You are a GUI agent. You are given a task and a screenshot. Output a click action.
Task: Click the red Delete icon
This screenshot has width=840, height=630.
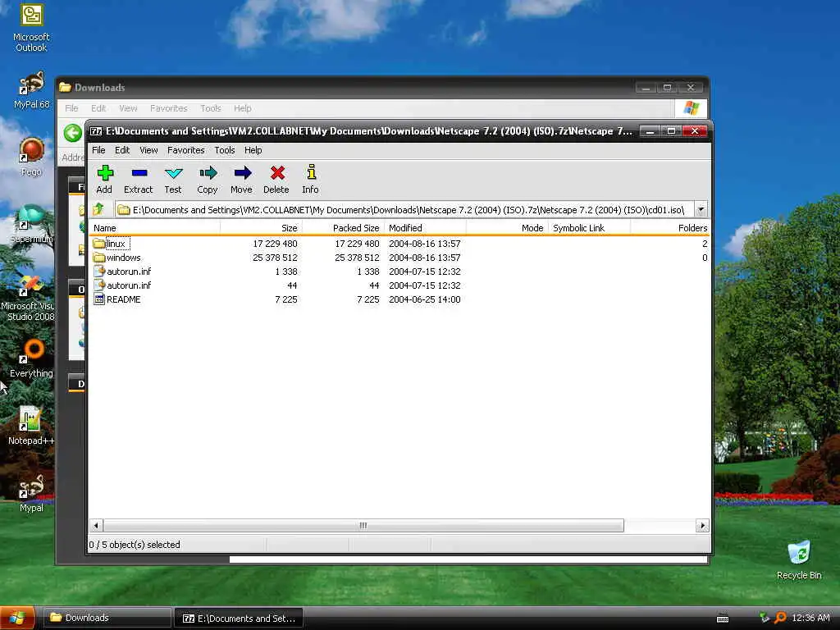click(x=276, y=179)
